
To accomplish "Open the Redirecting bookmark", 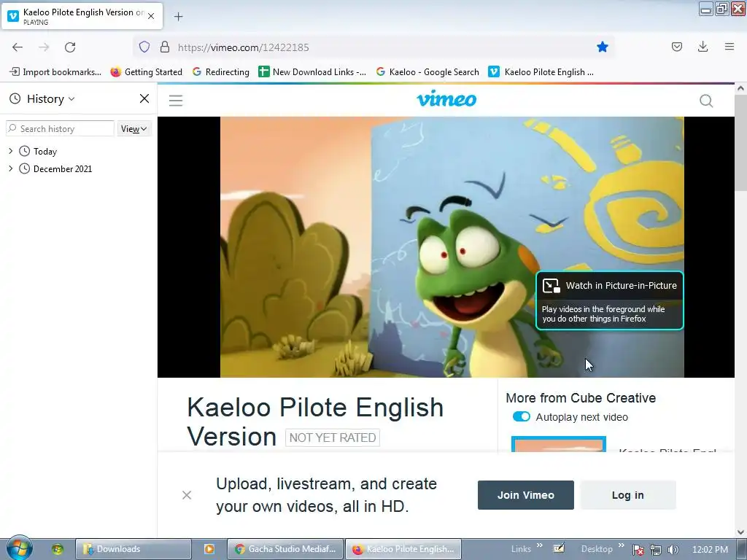I will coord(220,72).
